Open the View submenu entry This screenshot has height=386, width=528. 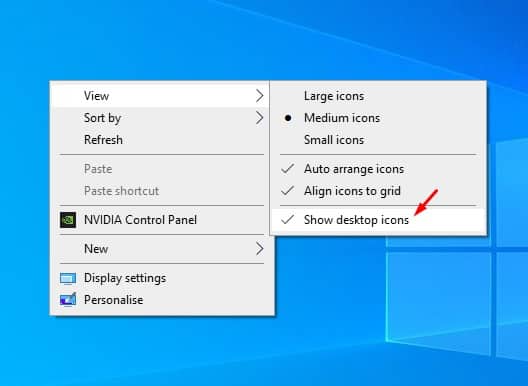[x=161, y=96]
